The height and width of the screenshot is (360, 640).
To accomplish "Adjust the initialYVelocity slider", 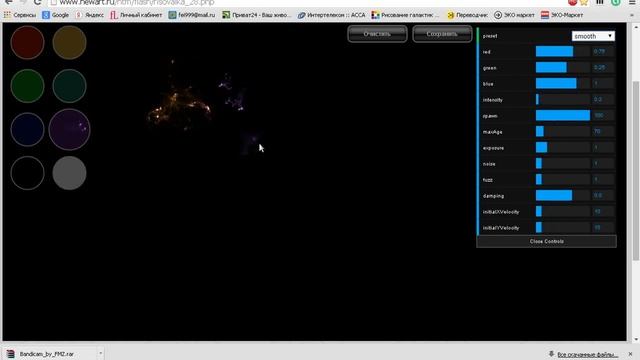I will [x=562, y=227].
